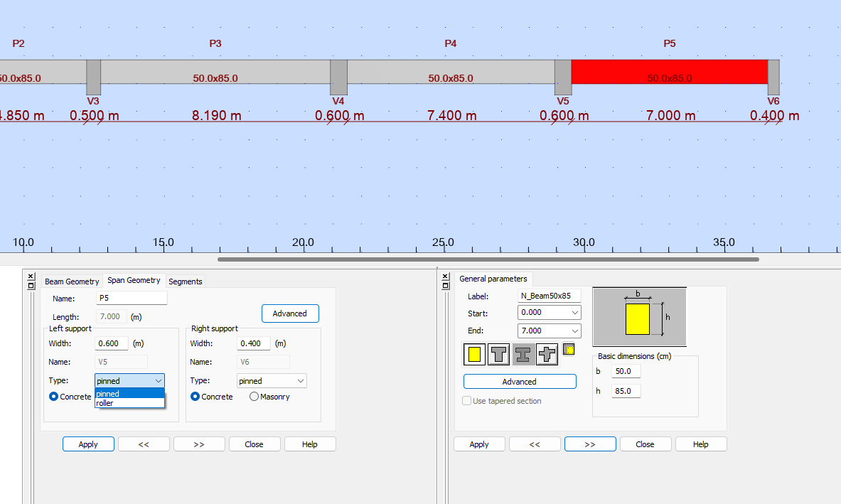Click support V5 in the beam view
Screen dimensions: 841x504
(563, 77)
